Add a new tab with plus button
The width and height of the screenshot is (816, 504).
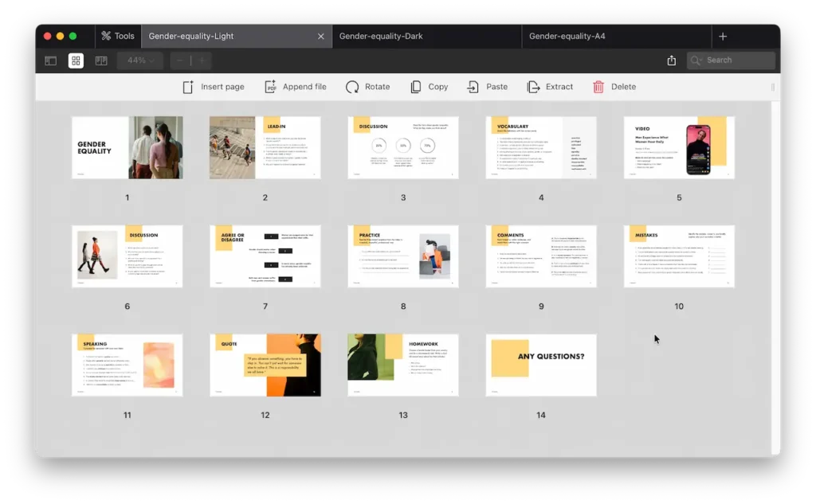[x=723, y=36]
